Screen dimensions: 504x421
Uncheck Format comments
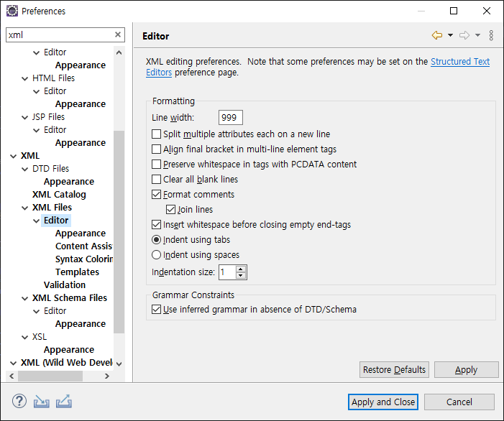click(x=156, y=194)
